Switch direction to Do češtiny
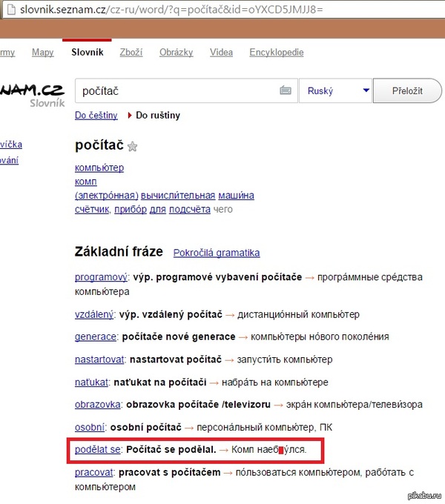 [96, 116]
